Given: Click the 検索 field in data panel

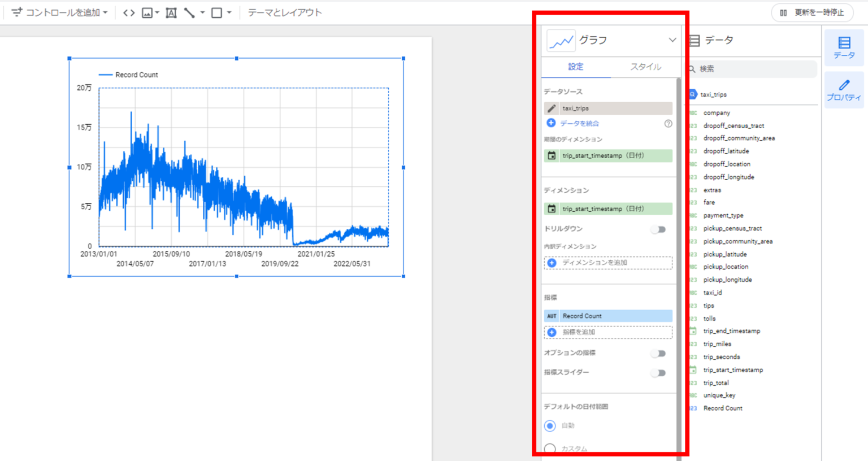Looking at the screenshot, I should tap(754, 69).
